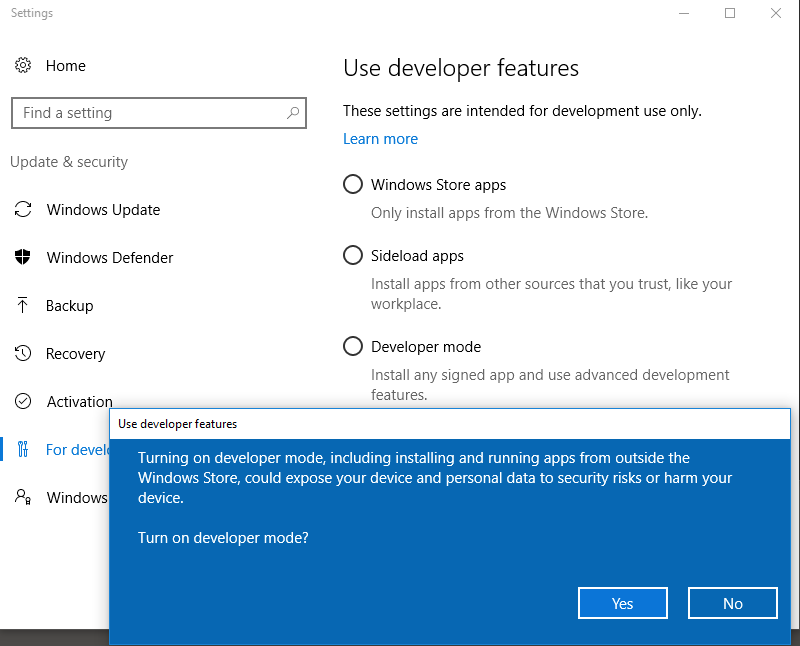Open the Recovery settings page
The height and width of the screenshot is (646, 800).
click(75, 354)
